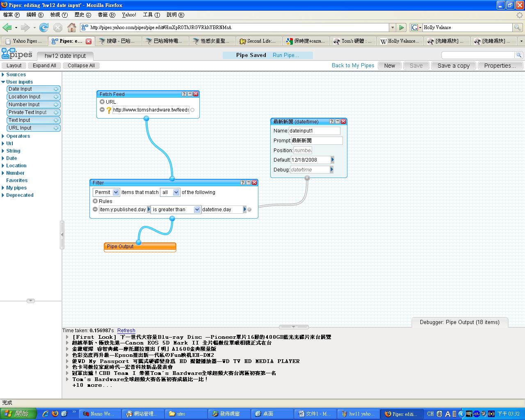The height and width of the screenshot is (420, 525).
Task: Open help for the Filter module
Action: (x=243, y=183)
